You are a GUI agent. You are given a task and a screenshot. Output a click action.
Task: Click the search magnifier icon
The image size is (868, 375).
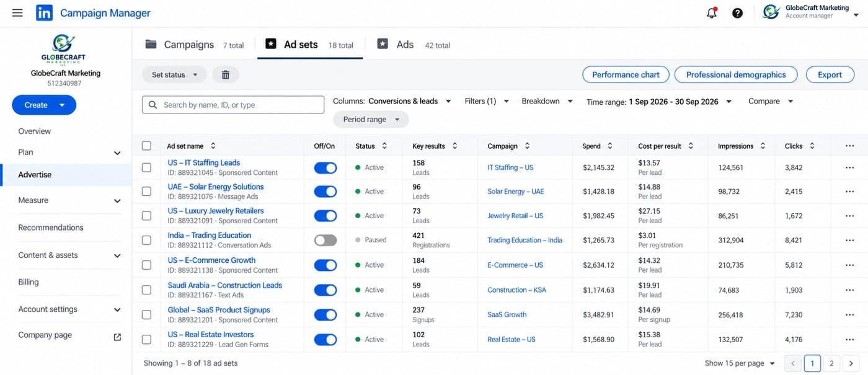point(153,105)
